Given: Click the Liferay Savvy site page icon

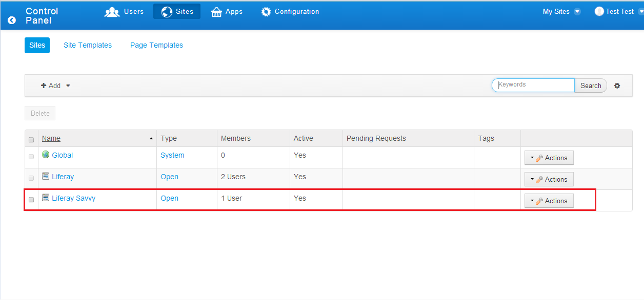Looking at the screenshot, I should [46, 198].
